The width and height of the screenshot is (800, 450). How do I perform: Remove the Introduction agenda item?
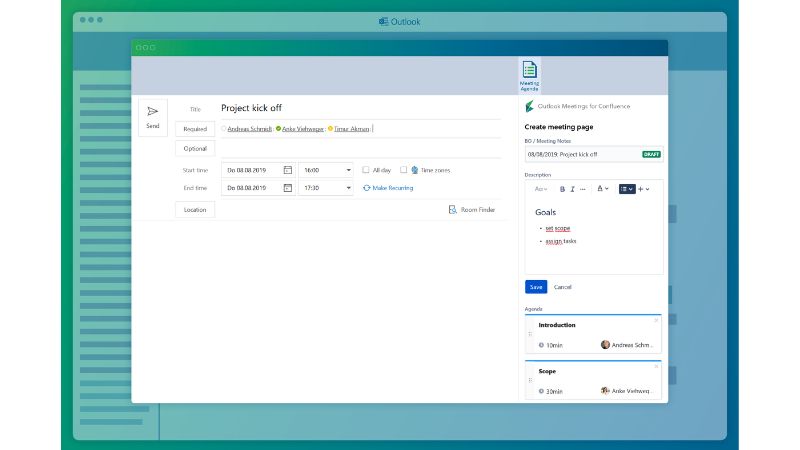[656, 320]
